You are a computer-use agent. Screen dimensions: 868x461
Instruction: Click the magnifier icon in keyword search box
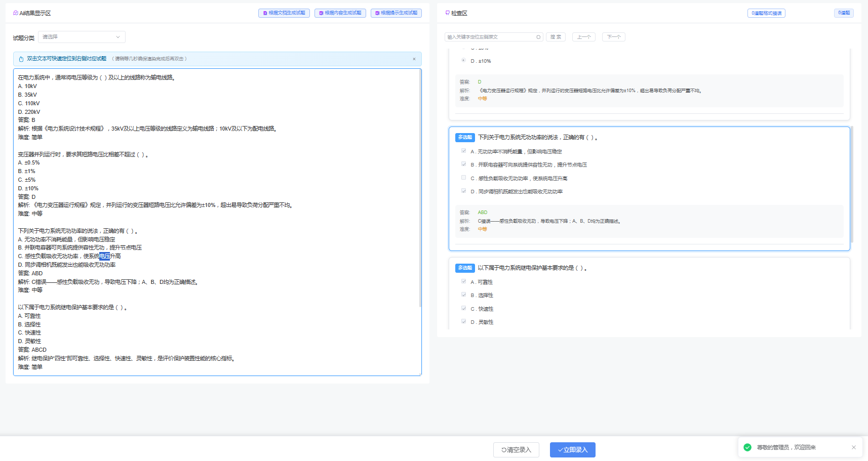point(538,37)
